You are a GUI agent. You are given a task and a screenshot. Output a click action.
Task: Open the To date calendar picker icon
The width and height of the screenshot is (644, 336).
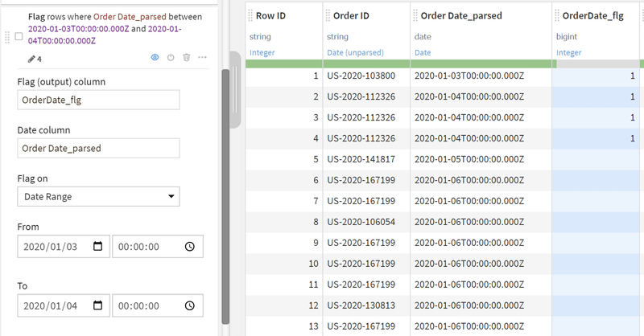97,305
